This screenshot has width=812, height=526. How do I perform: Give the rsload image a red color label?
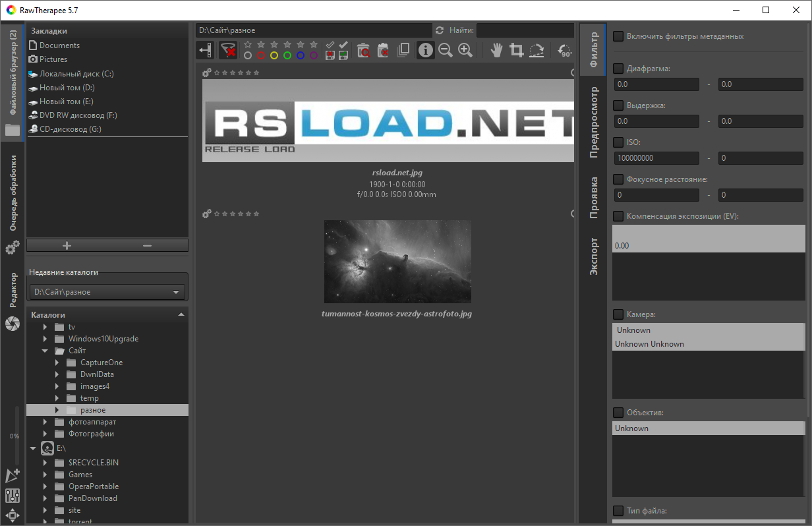pyautogui.click(x=261, y=54)
